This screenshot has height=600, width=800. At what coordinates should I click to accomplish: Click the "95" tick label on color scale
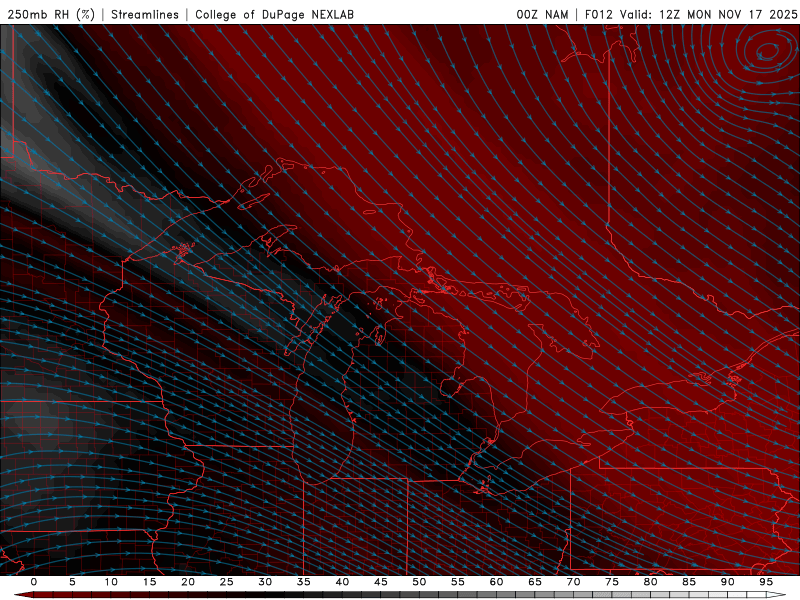pos(766,582)
